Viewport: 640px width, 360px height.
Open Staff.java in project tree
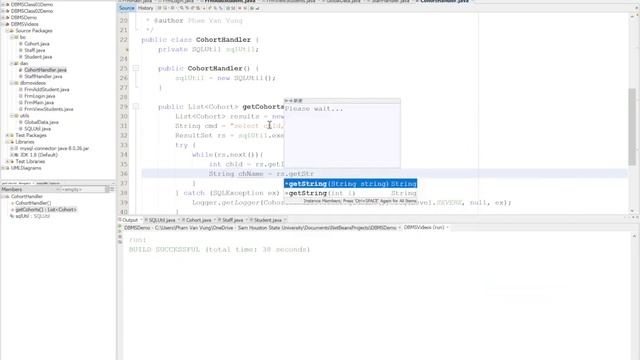coord(34,50)
